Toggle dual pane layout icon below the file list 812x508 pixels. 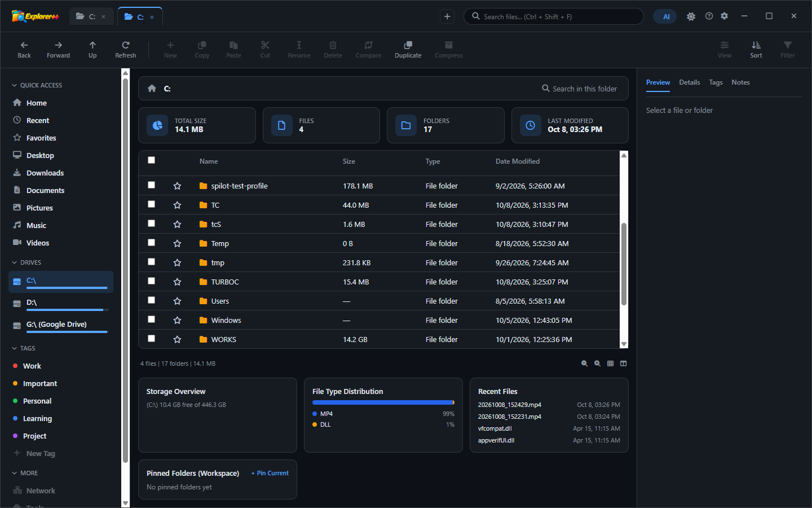[623, 364]
